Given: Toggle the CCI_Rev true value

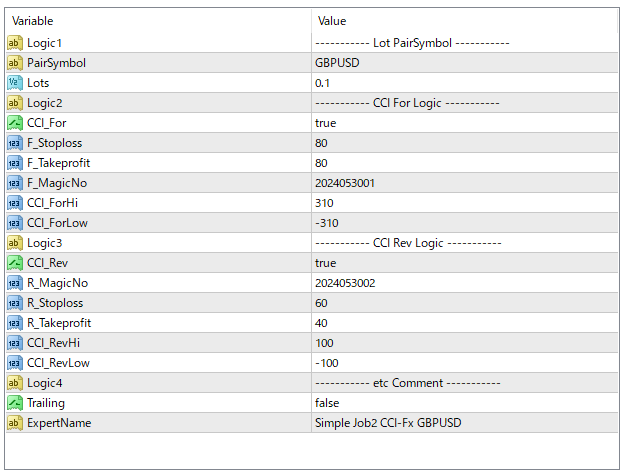Looking at the screenshot, I should tap(325, 263).
